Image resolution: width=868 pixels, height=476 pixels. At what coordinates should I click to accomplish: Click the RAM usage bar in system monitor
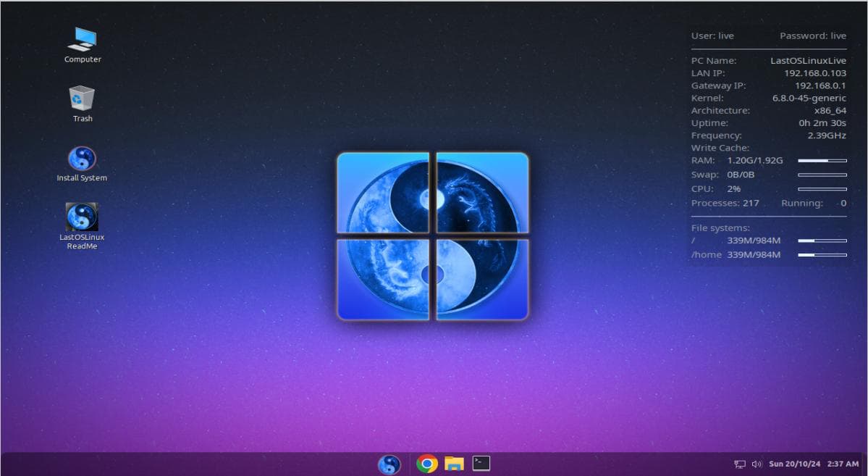pos(822,160)
